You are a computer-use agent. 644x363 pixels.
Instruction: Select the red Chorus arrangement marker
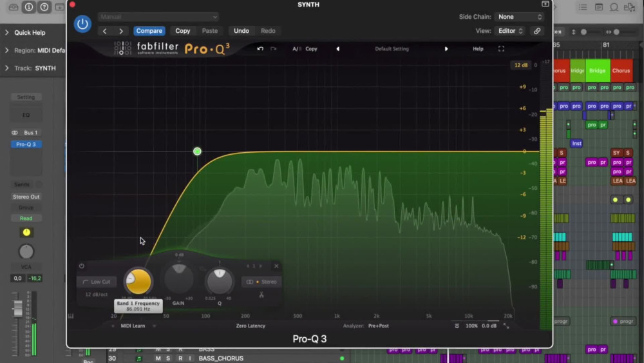pos(621,71)
